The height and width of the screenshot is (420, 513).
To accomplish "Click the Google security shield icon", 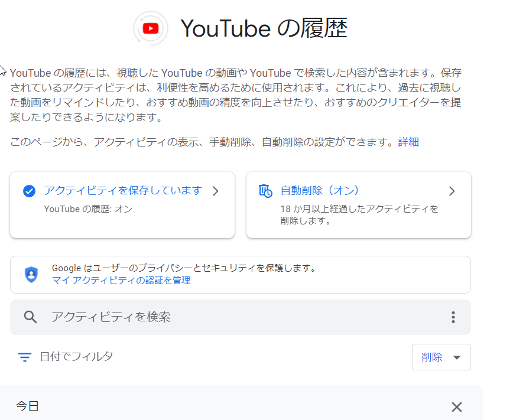I will (x=30, y=275).
